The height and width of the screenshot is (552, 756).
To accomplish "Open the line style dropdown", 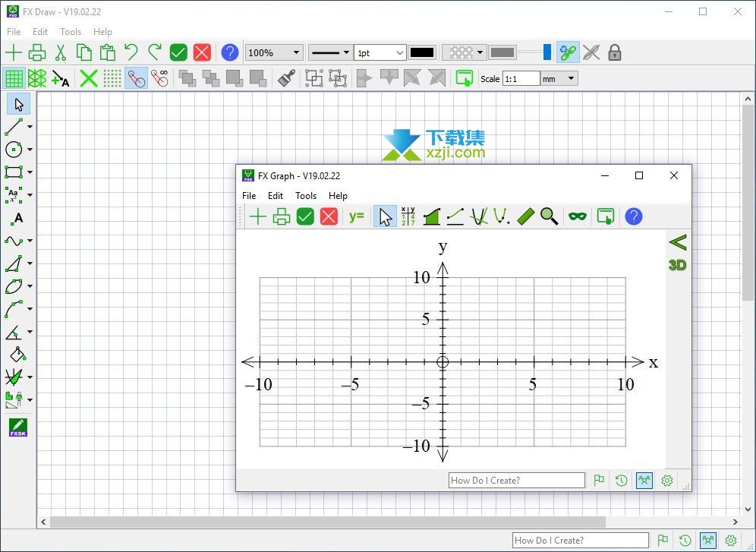I will tap(329, 52).
